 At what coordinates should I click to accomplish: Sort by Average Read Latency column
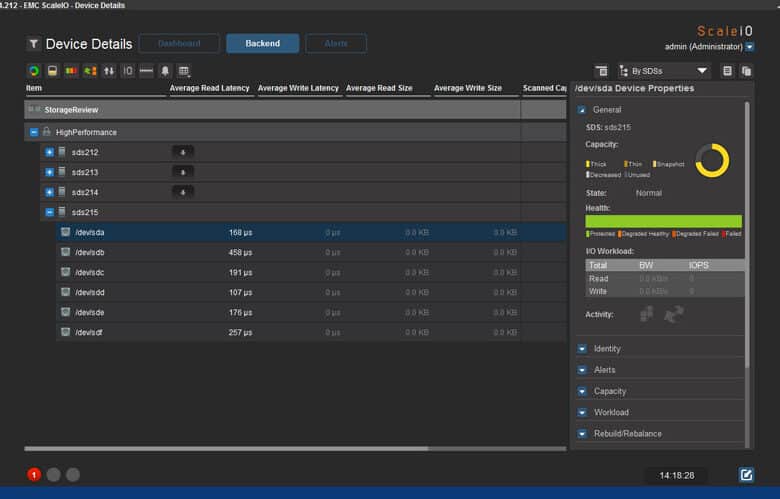(209, 88)
